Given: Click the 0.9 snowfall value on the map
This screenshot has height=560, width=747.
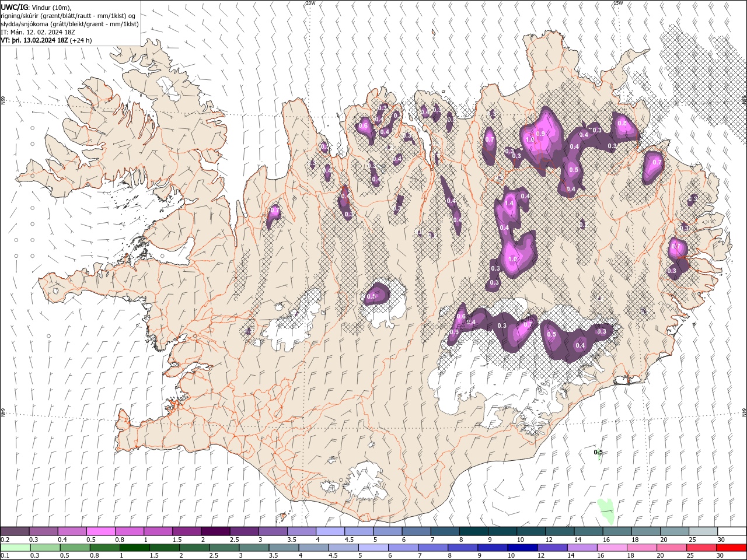Looking at the screenshot, I should point(540,134).
